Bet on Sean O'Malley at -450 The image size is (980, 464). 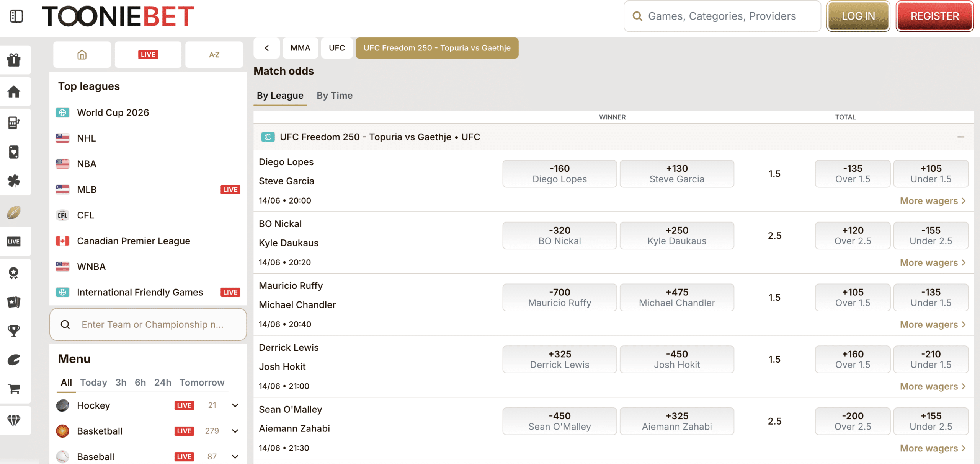click(x=560, y=421)
